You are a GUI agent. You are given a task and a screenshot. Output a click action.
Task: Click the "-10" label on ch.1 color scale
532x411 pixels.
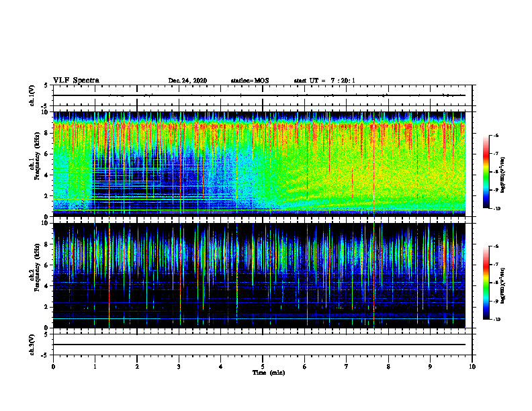pyautogui.click(x=496, y=209)
